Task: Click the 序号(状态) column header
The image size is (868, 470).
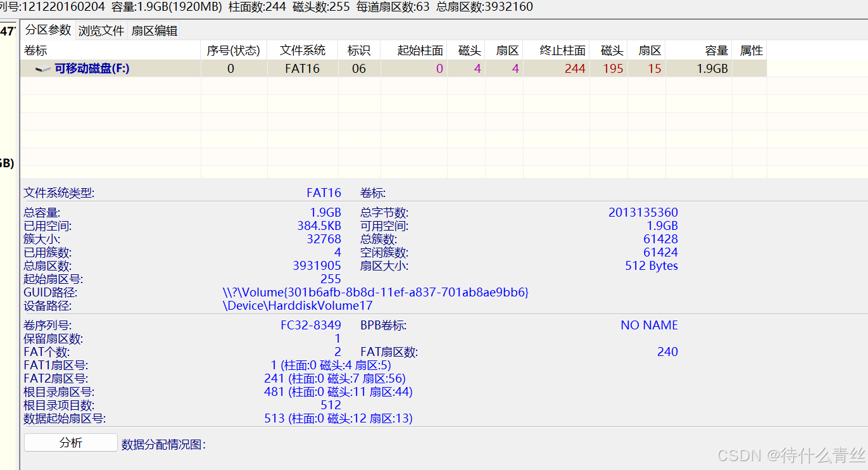Action: (x=234, y=51)
